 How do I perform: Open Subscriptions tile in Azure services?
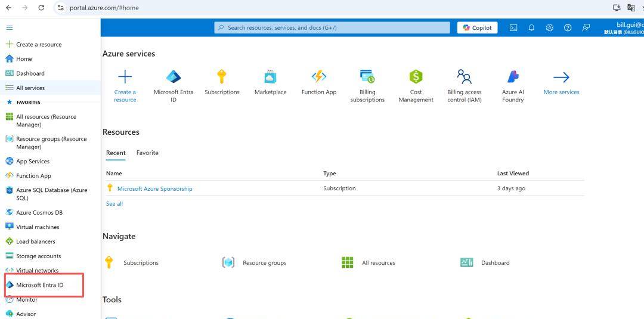pyautogui.click(x=222, y=83)
